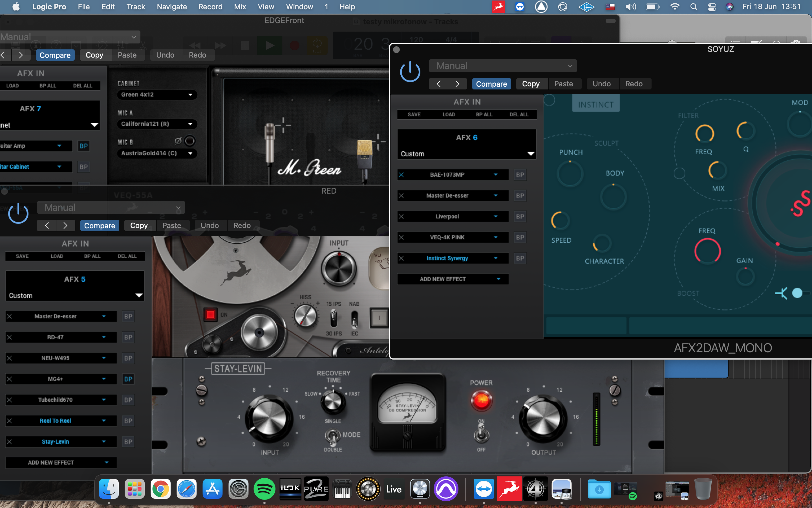Expand Master De-esser dropdown in AFX 6

click(x=496, y=196)
